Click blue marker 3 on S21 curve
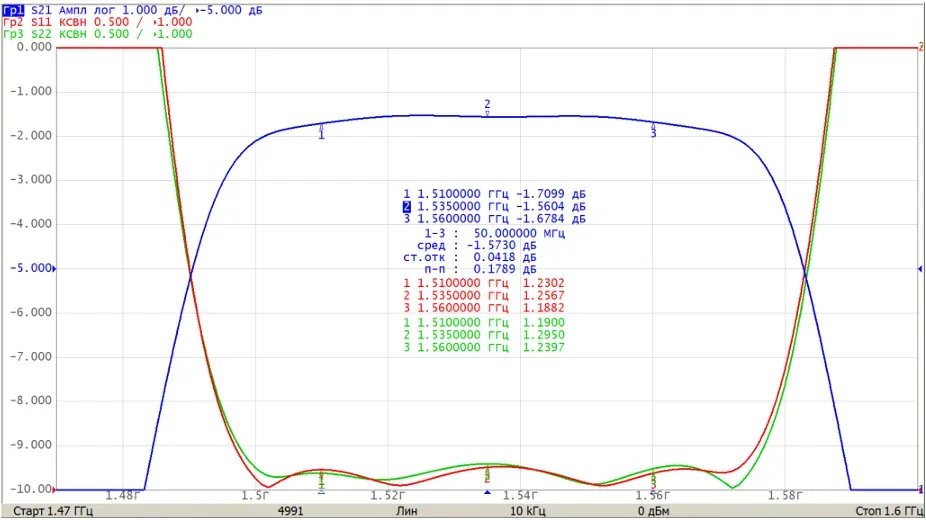Image resolution: width=926 pixels, height=520 pixels. pyautogui.click(x=653, y=130)
